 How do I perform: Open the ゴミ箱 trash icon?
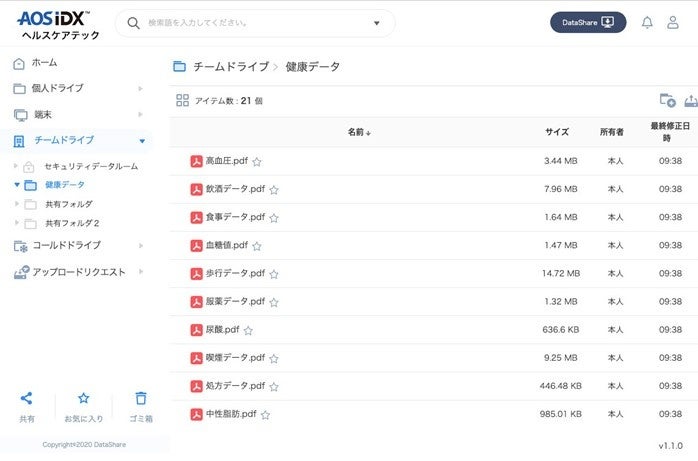(141, 398)
